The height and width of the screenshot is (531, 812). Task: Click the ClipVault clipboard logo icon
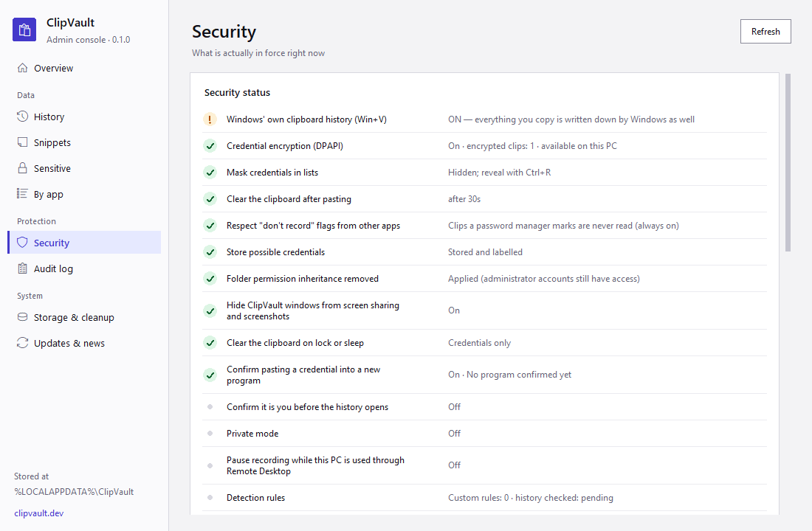tap(24, 29)
